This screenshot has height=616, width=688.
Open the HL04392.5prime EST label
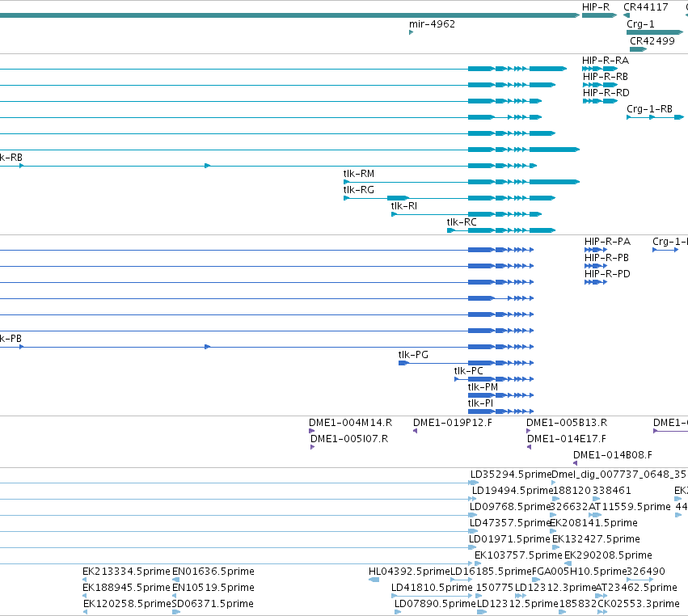[x=409, y=572]
